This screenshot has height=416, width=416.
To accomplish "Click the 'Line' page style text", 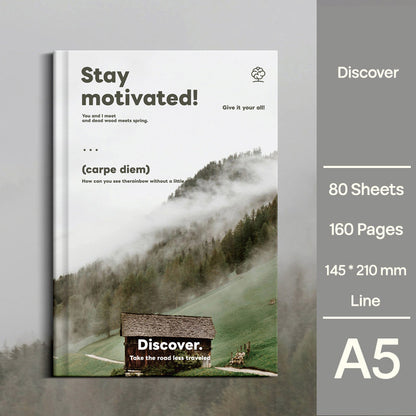I will pos(365,301).
